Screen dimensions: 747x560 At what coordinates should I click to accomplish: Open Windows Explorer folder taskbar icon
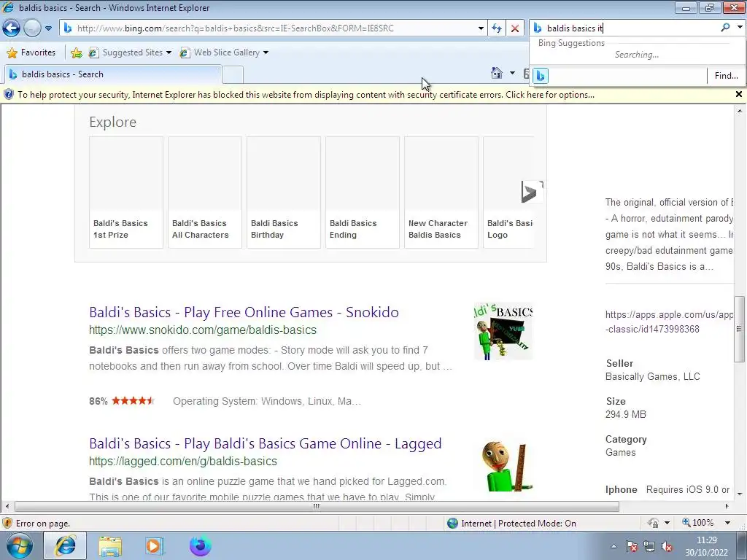[110, 545]
